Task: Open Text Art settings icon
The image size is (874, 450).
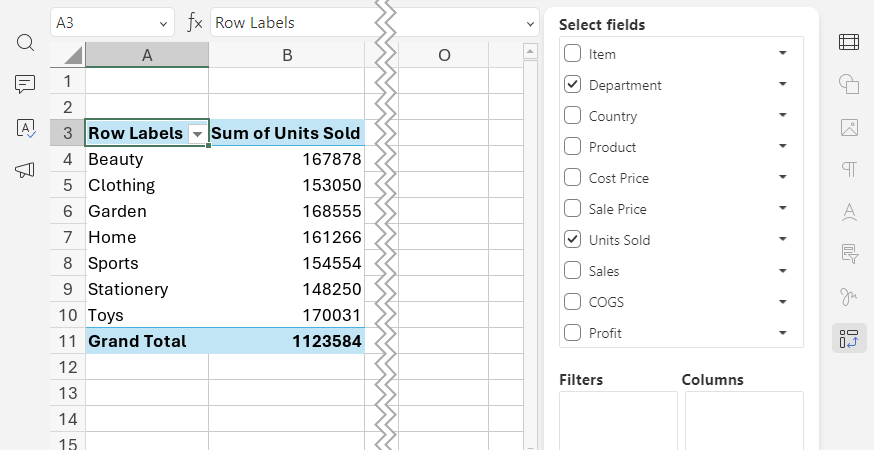Action: [x=849, y=212]
